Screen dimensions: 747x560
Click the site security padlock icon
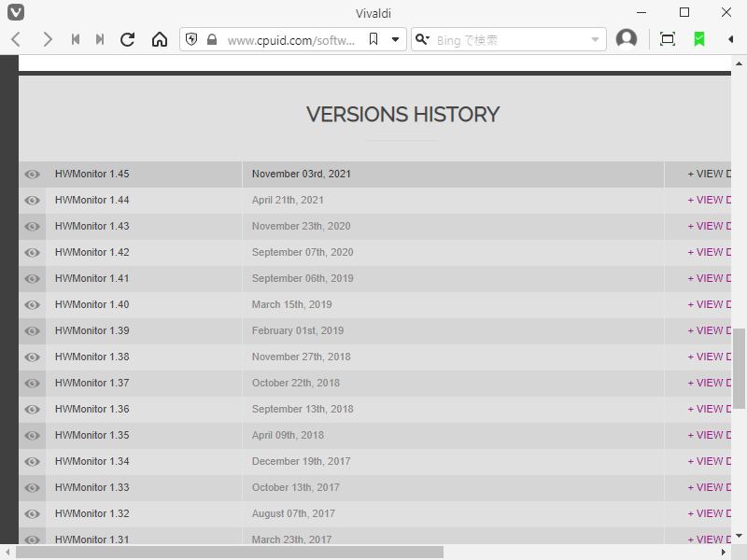(x=212, y=39)
